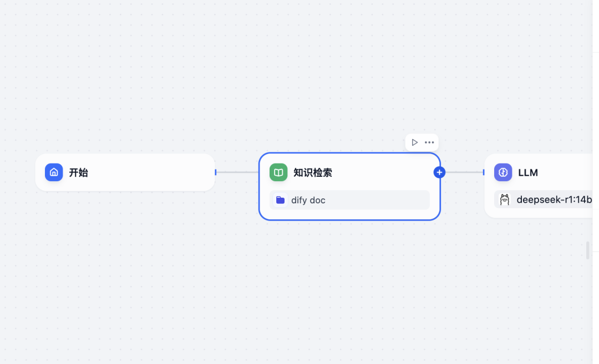Expand node options from the ellipsis menu
This screenshot has height=364, width=599.
[x=429, y=142]
